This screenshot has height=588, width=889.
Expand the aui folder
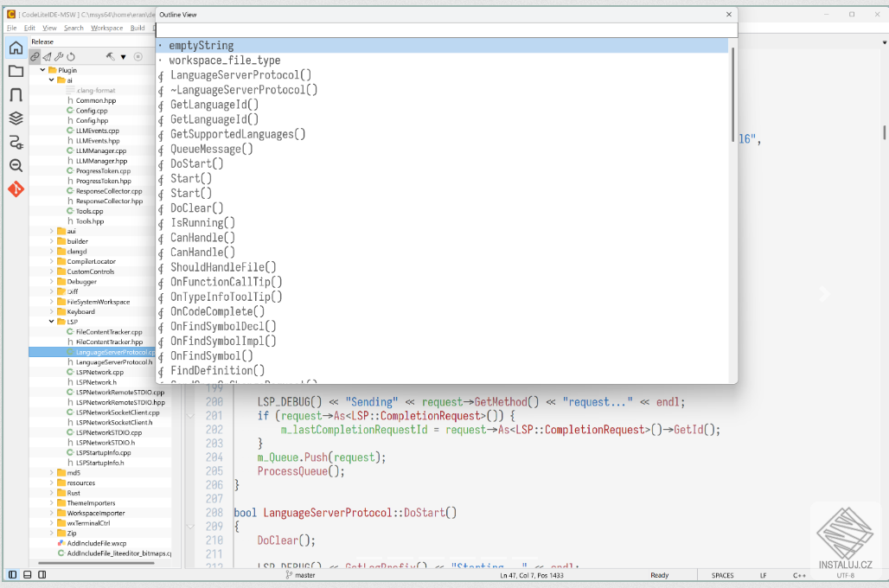point(52,232)
